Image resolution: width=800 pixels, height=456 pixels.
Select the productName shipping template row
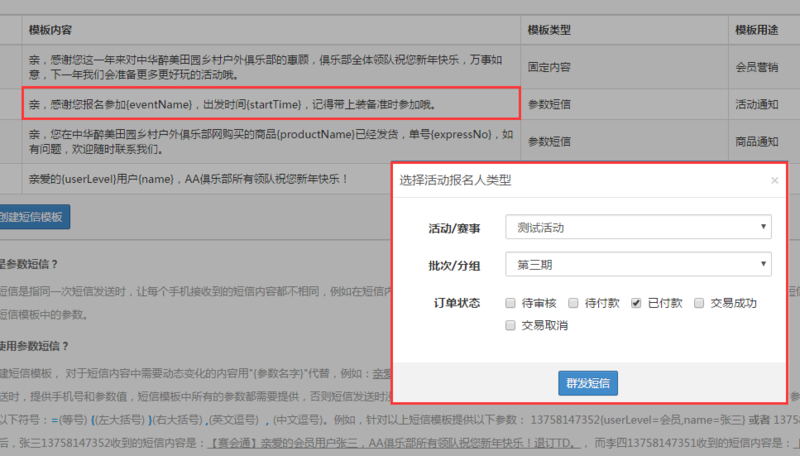(270, 141)
